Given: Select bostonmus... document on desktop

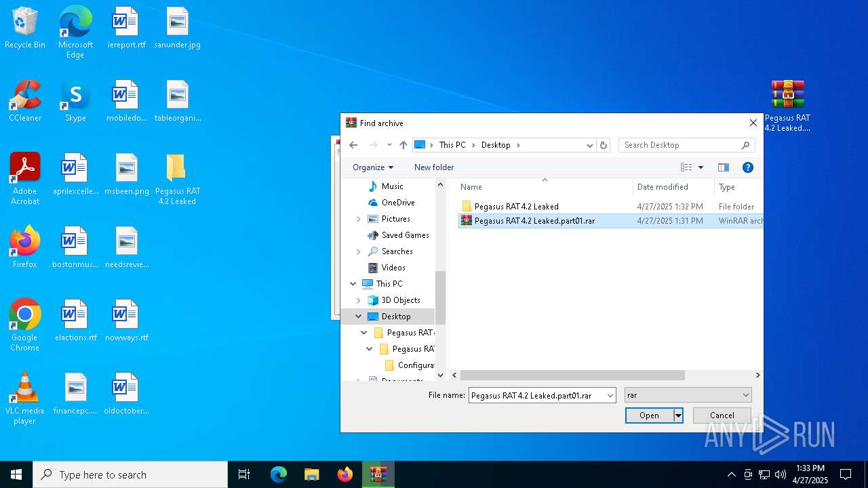Looking at the screenshot, I should tap(75, 248).
